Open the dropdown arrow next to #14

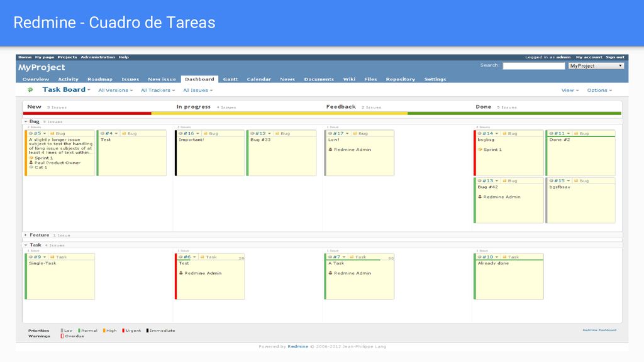tap(497, 133)
